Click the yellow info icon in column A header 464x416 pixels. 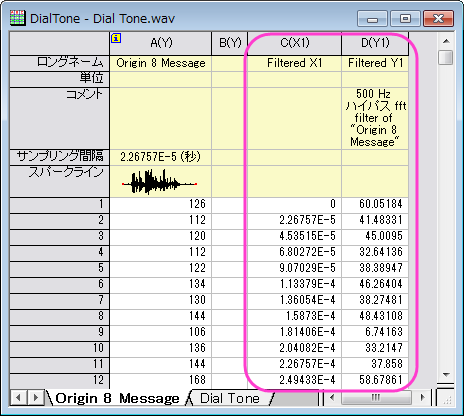116,38
